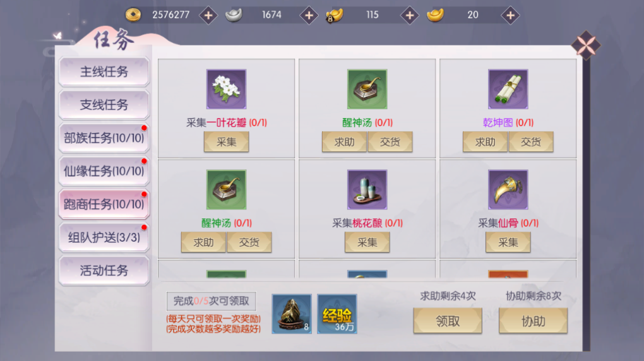
Task: Select the 部族任务(10/10) tab
Action: [x=104, y=138]
